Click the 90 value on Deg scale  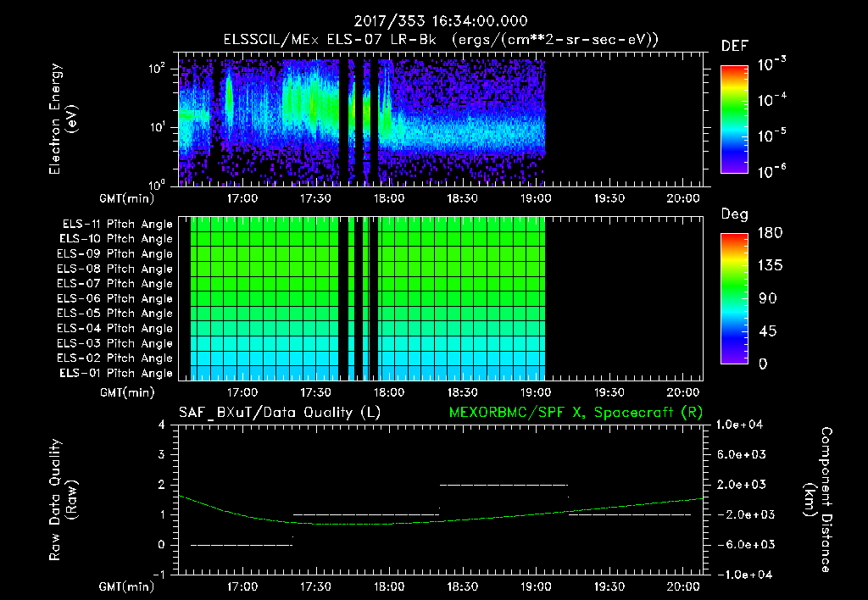768,298
